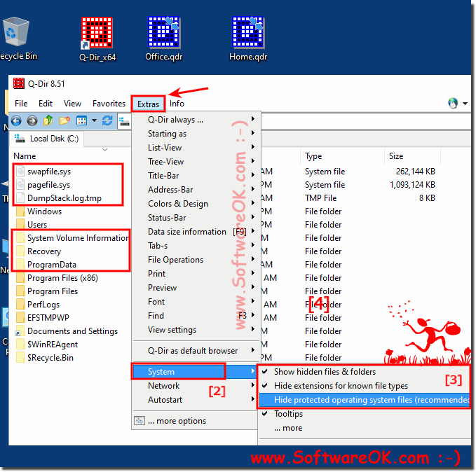Viewport: 476px width, 472px height.
Task: Click the new folder toolbar icon
Action: coord(64,120)
